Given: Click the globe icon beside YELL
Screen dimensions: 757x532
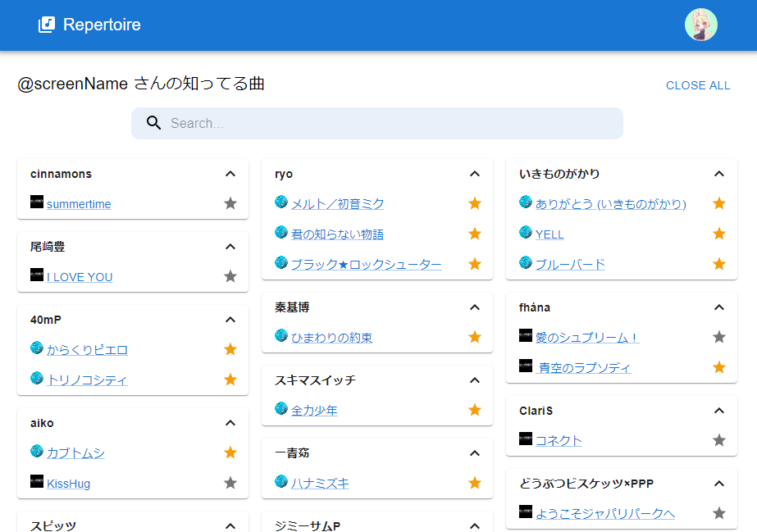Looking at the screenshot, I should pyautogui.click(x=525, y=232).
